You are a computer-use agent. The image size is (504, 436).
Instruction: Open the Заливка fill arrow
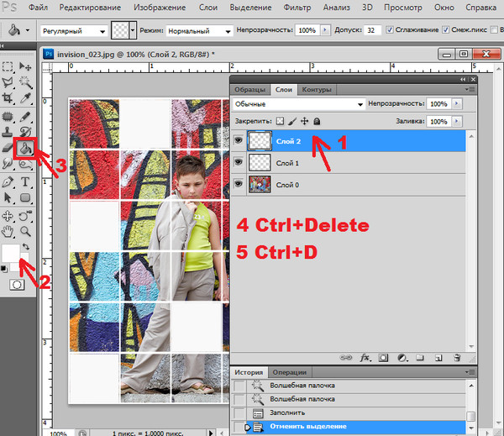pyautogui.click(x=457, y=122)
